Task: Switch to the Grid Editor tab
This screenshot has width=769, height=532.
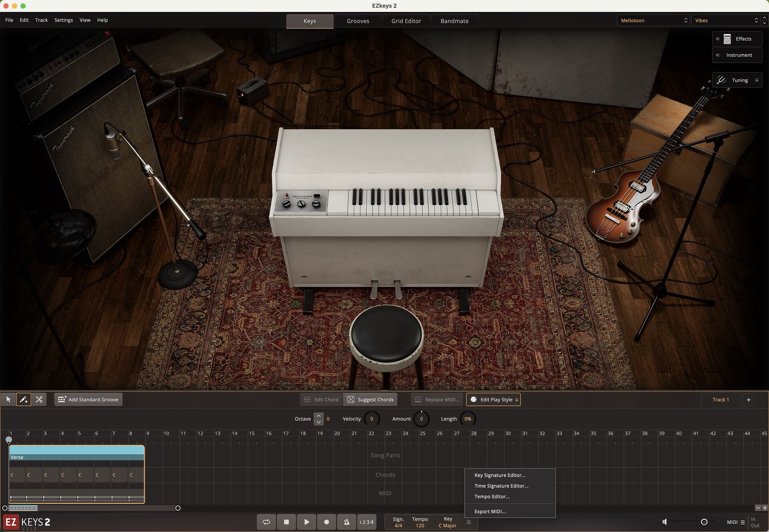Action: (x=406, y=21)
